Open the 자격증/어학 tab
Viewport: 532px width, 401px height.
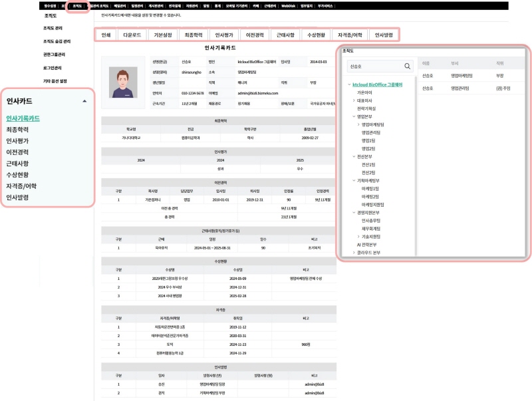[350, 35]
